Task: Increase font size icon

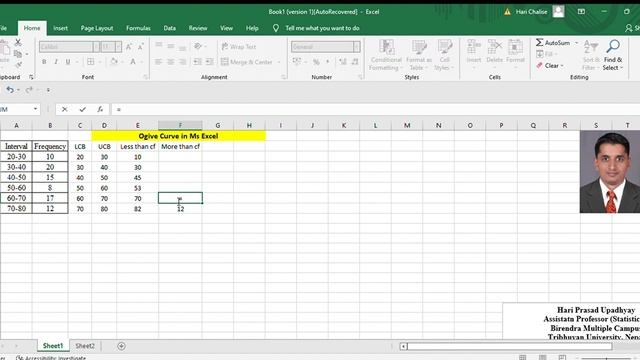Action: 129,47
